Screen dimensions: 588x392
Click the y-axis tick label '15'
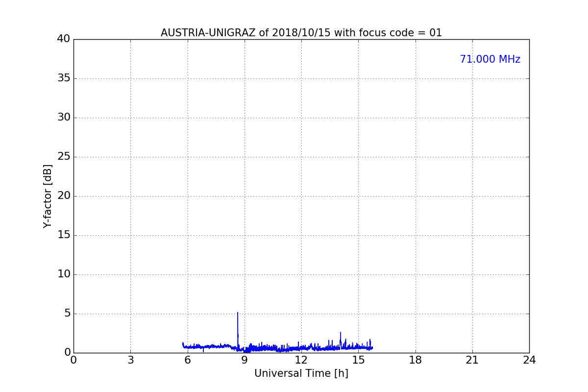click(x=64, y=235)
